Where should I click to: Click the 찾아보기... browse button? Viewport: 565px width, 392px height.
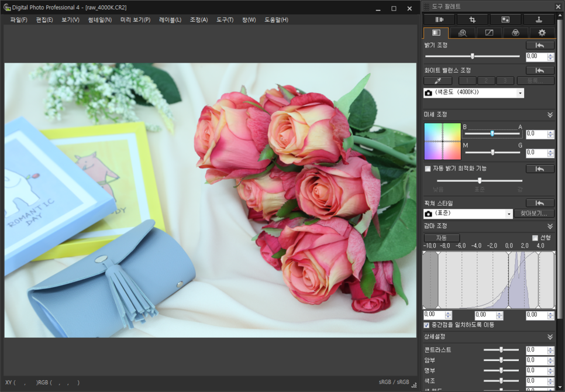534,214
